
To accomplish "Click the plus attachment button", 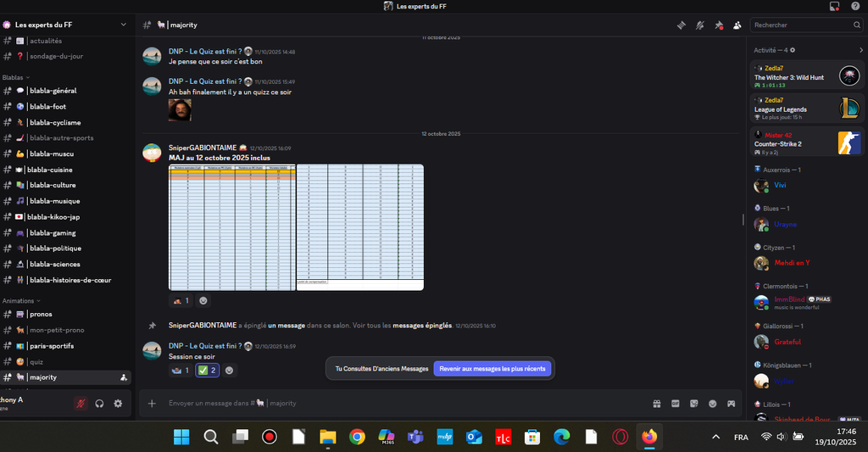I will pyautogui.click(x=153, y=404).
